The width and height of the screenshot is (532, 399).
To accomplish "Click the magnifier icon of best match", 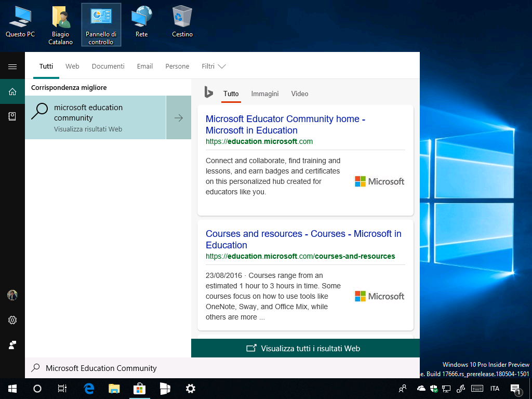I will (x=39, y=111).
